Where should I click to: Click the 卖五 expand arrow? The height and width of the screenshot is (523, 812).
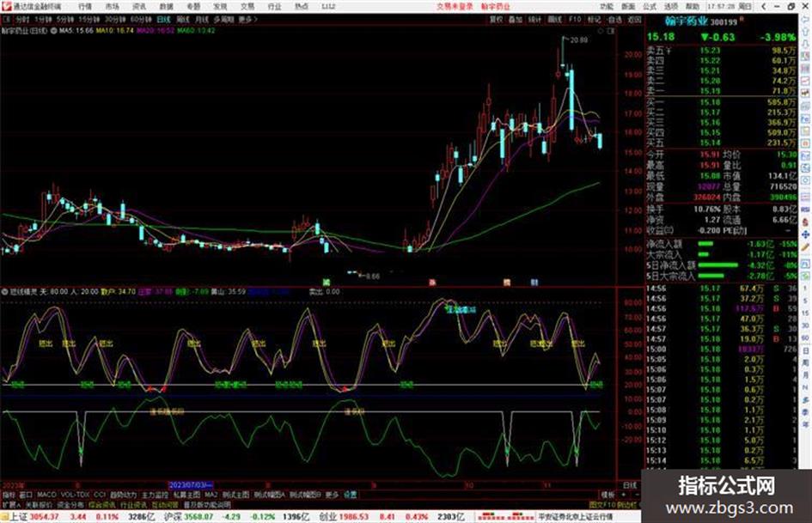(x=668, y=51)
